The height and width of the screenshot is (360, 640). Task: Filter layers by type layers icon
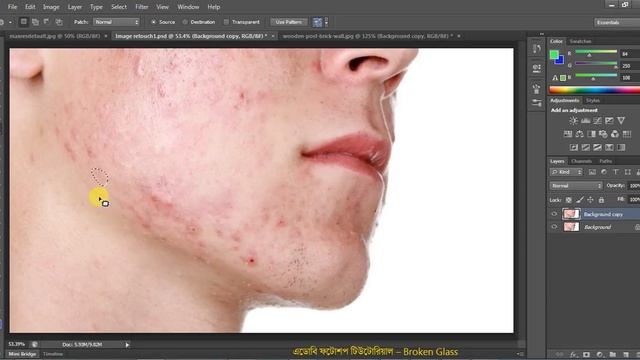pos(616,172)
